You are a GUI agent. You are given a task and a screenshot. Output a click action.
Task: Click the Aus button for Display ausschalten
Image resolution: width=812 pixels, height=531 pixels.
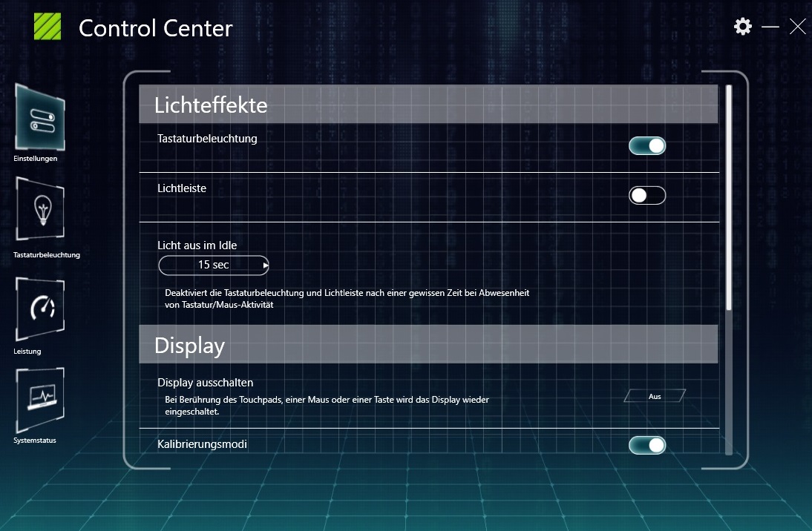pos(655,397)
